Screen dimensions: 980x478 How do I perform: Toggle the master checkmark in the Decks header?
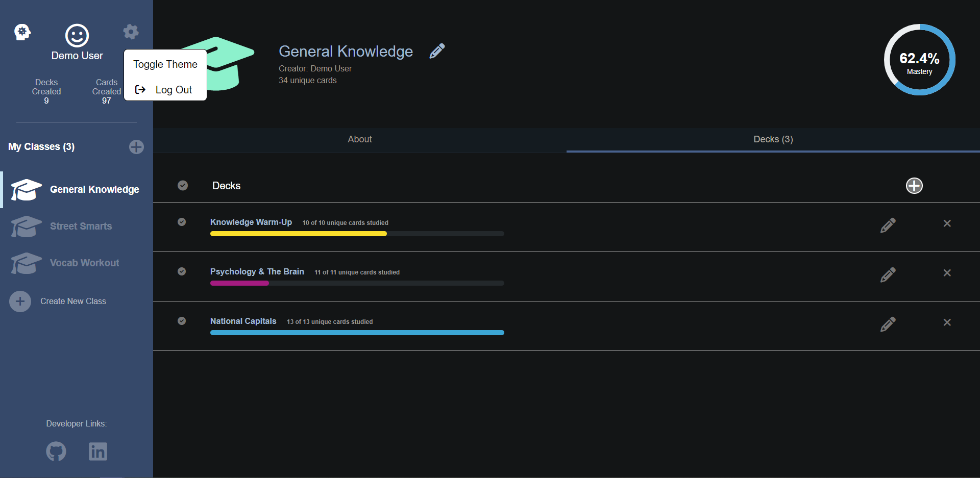183,185
